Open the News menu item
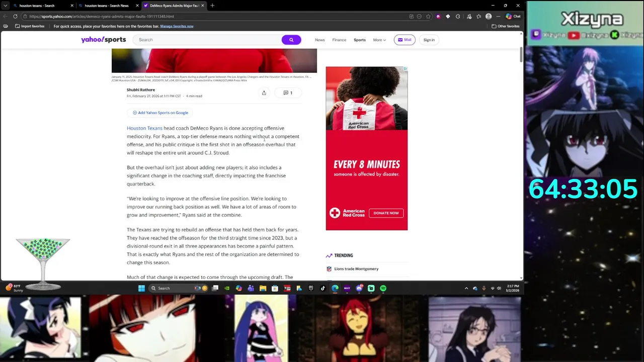644x362 pixels. coord(320,40)
